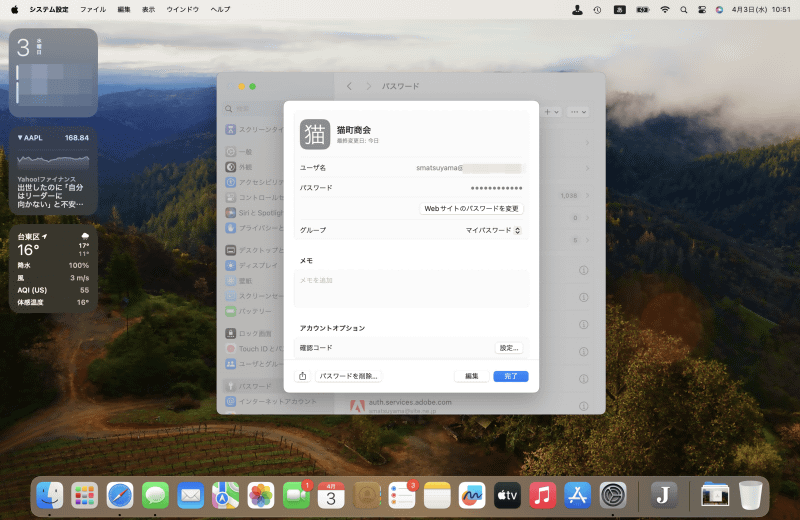This screenshot has width=800, height=520.
Task: Select 一般 in the sidebar
Action: pyautogui.click(x=240, y=152)
